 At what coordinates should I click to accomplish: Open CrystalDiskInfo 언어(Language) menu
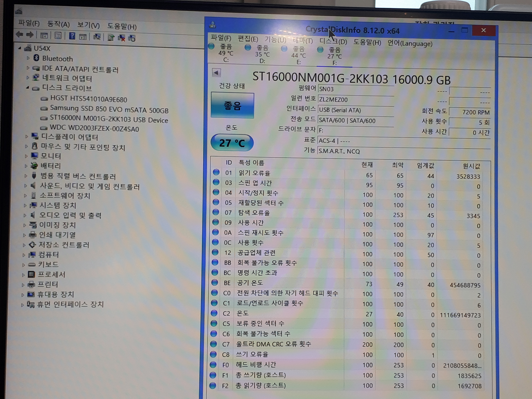click(410, 44)
